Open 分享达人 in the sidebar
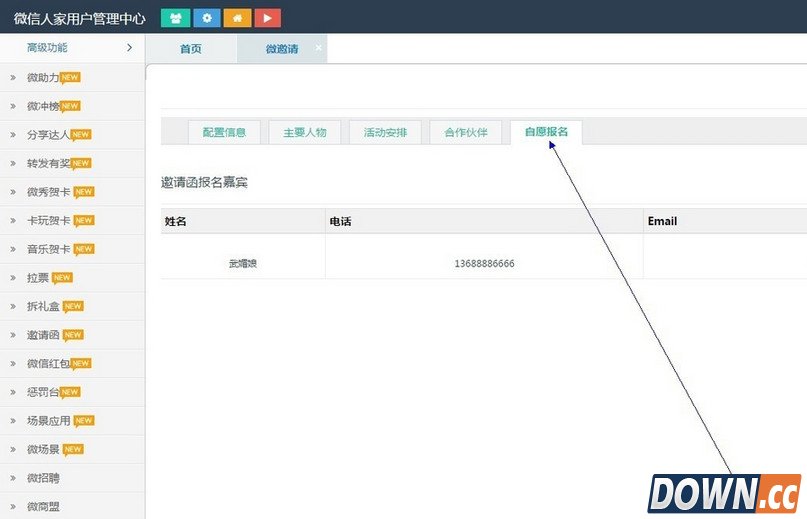This screenshot has width=807, height=519. (48, 134)
